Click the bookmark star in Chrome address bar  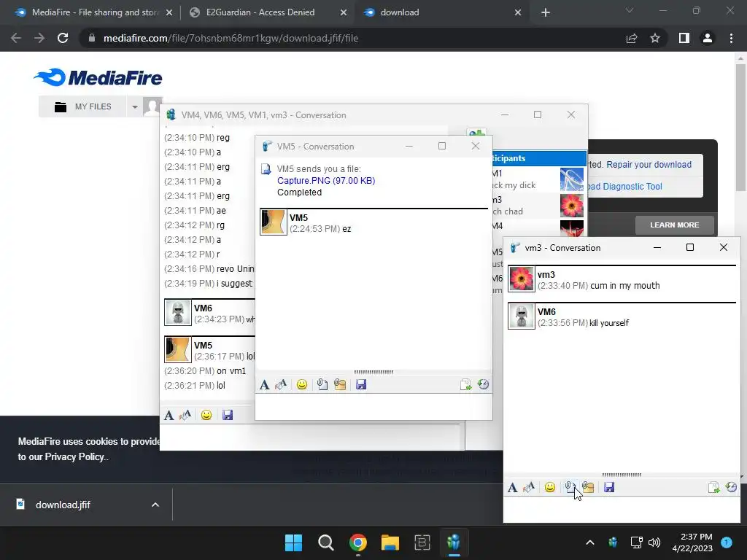coord(655,38)
